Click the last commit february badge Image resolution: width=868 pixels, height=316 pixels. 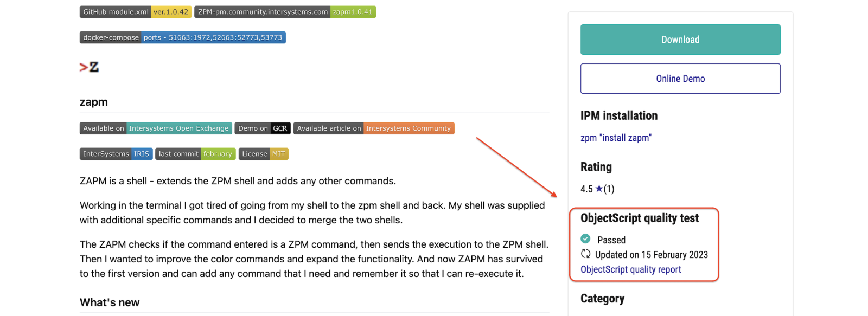195,154
